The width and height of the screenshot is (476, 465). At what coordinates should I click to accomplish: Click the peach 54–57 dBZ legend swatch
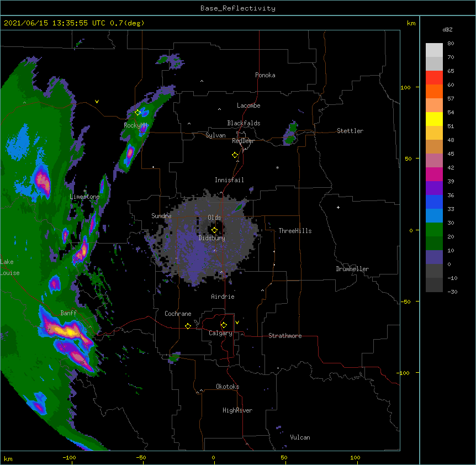click(x=434, y=105)
